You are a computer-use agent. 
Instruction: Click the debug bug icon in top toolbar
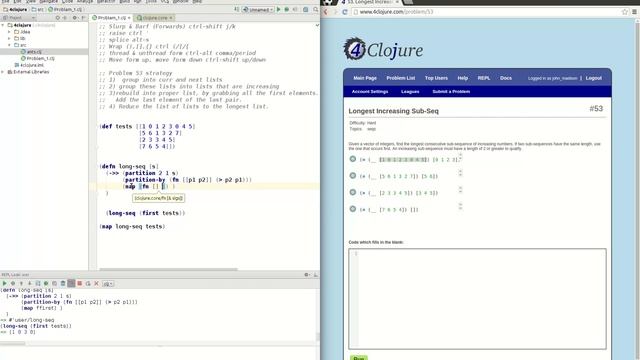(287, 9)
